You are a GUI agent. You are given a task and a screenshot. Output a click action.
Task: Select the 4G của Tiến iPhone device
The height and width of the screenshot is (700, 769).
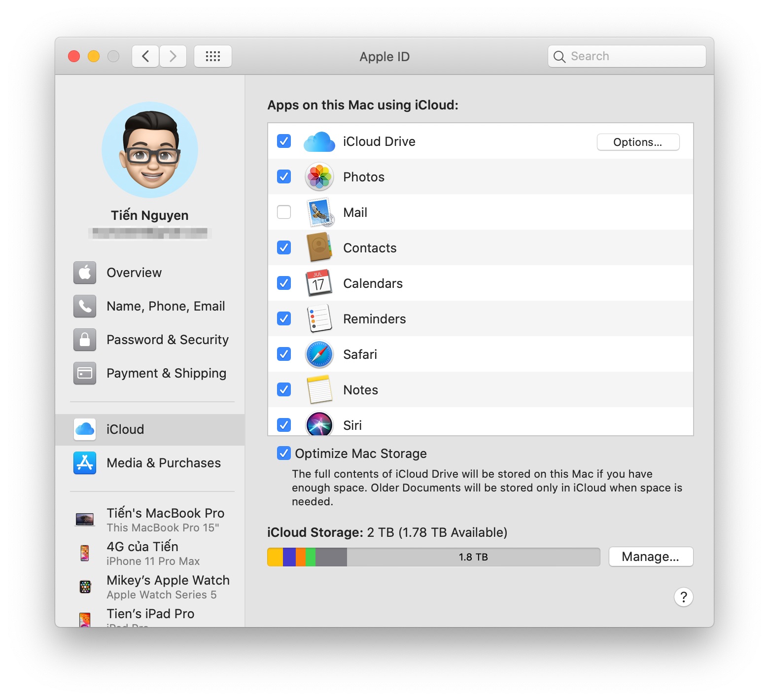150,553
